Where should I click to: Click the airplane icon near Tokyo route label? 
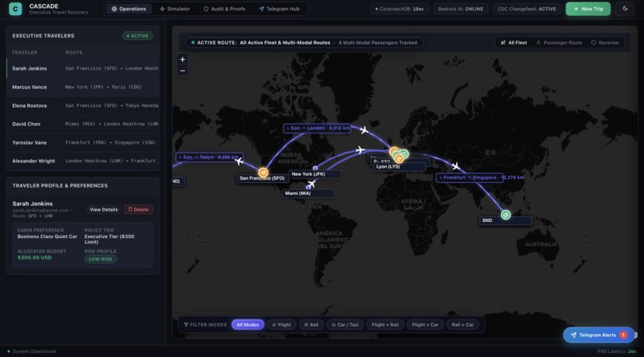239,161
